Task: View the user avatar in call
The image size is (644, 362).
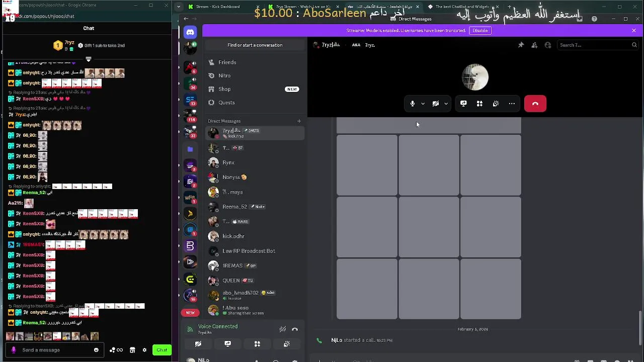Action: click(x=475, y=77)
